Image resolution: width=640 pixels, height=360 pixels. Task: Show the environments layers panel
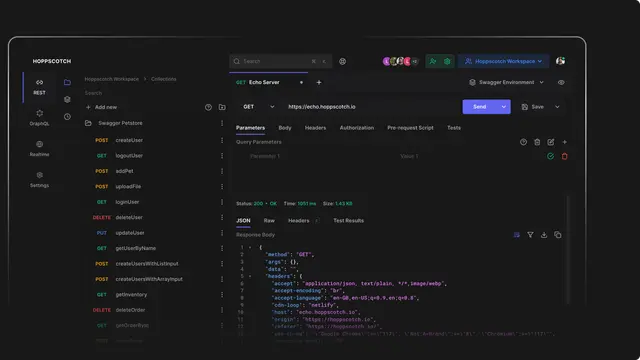(x=67, y=99)
